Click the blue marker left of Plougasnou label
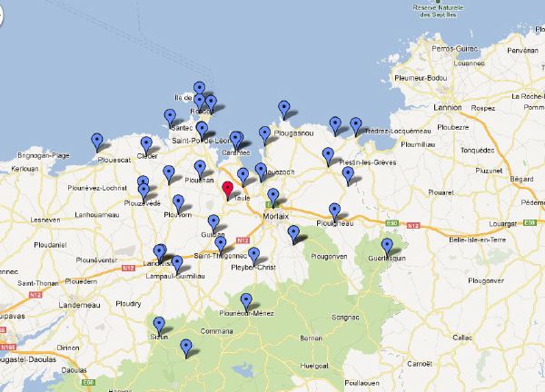 264,135
